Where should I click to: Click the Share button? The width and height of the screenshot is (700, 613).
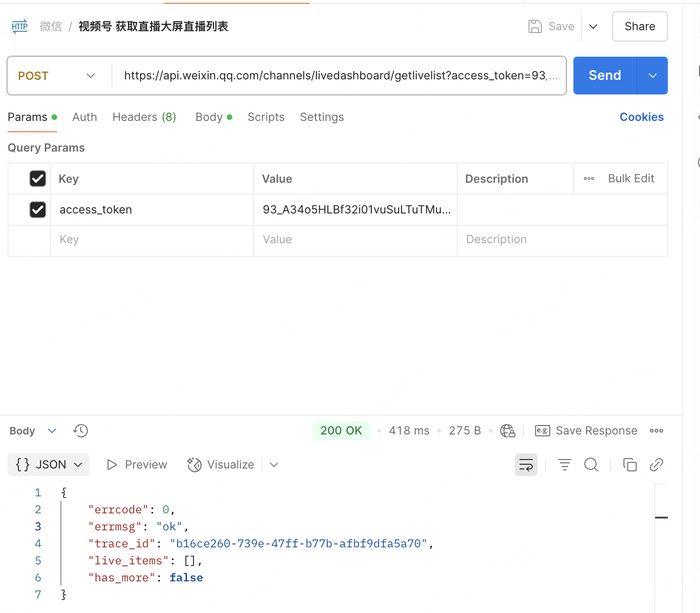point(640,26)
